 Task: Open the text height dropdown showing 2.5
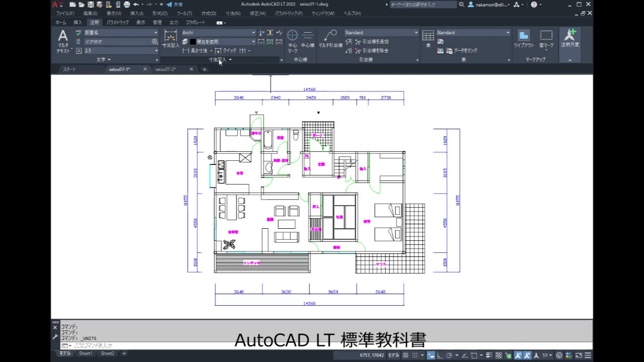click(x=120, y=51)
